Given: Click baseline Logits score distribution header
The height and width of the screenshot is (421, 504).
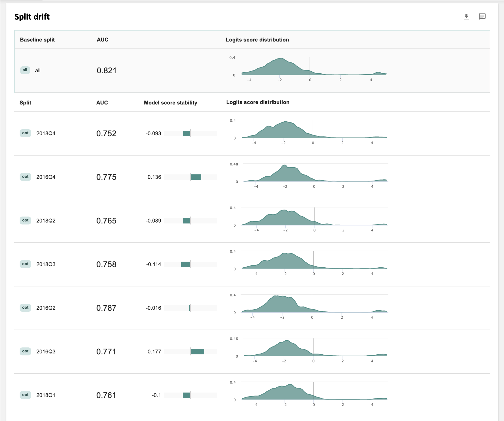Looking at the screenshot, I should (x=257, y=40).
